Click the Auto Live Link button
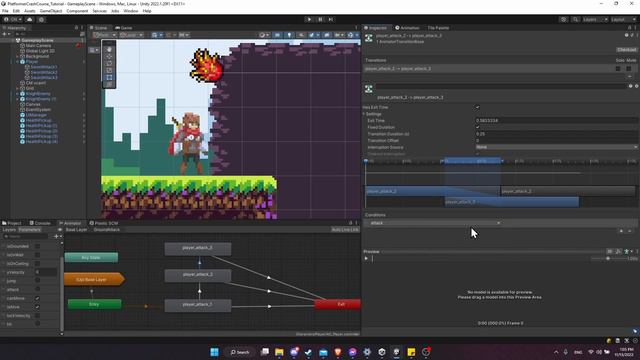 point(345,230)
